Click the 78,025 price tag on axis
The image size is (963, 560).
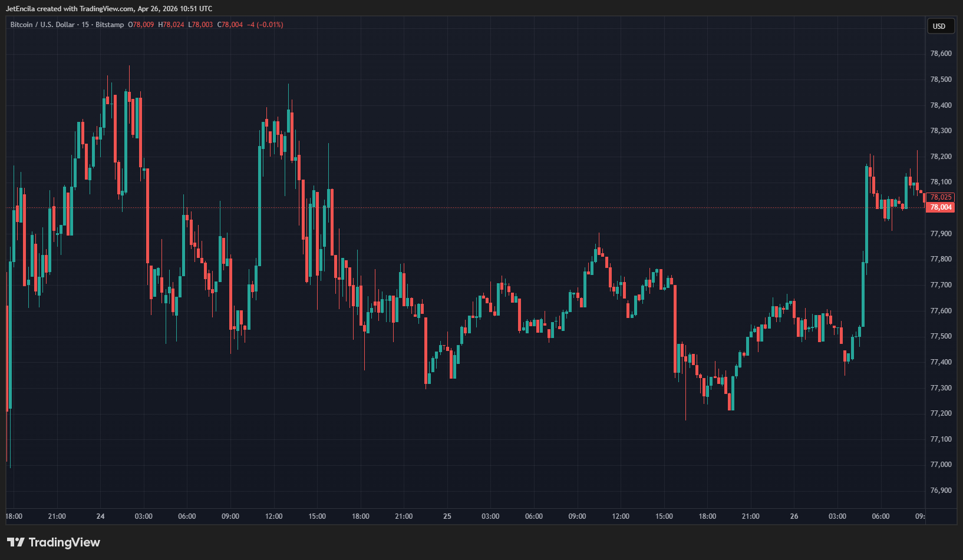click(941, 197)
